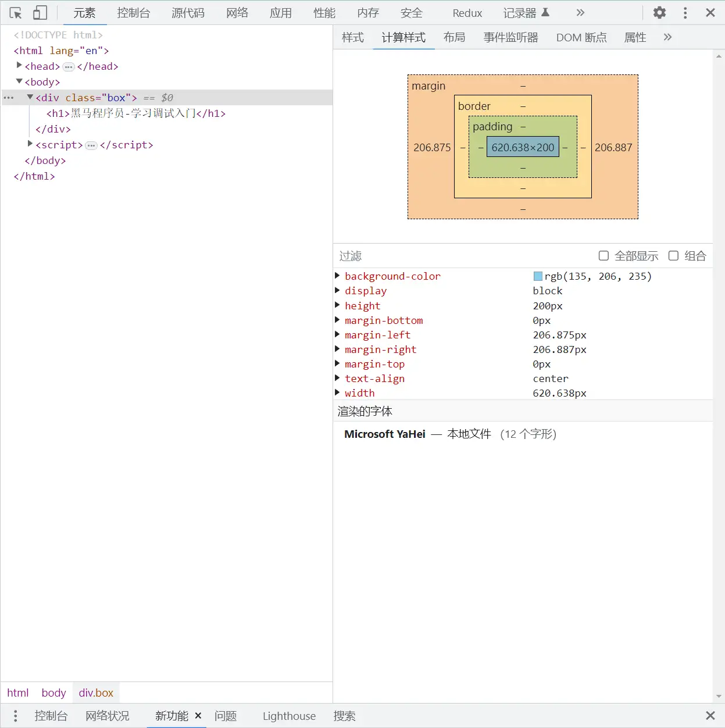Expand the head element node
The width and height of the screenshot is (725, 728).
pyautogui.click(x=19, y=66)
